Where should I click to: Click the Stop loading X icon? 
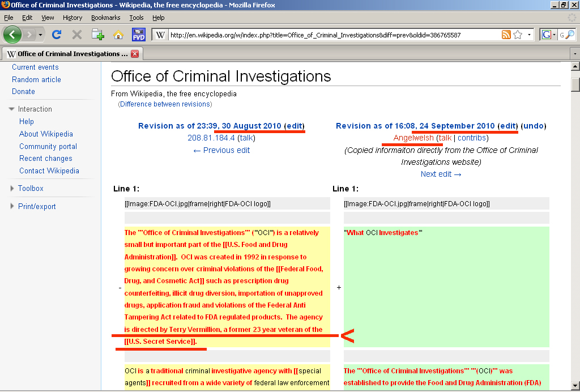pos(77,35)
